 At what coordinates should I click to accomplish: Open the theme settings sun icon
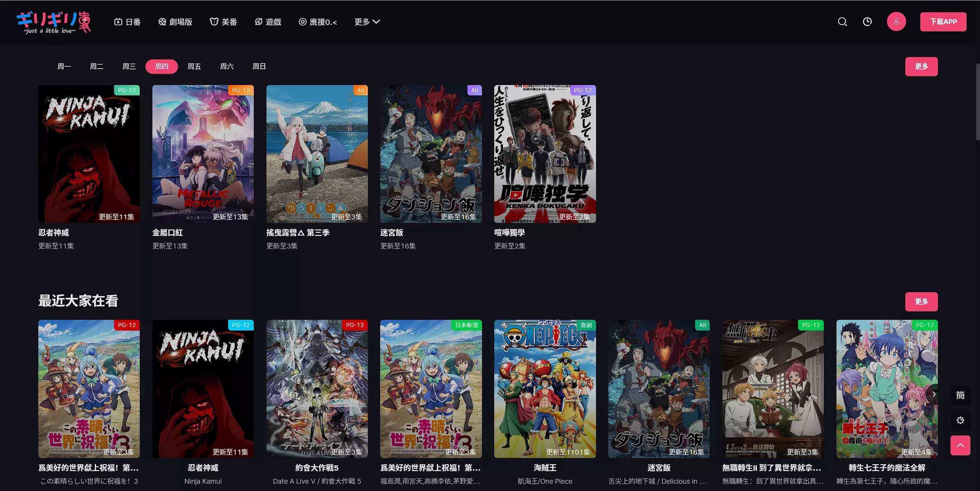pos(960,421)
